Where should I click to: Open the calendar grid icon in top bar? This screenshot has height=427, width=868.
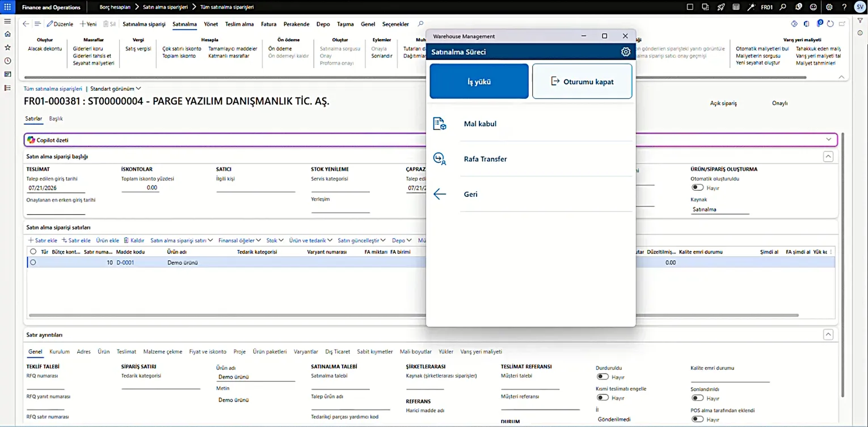736,7
